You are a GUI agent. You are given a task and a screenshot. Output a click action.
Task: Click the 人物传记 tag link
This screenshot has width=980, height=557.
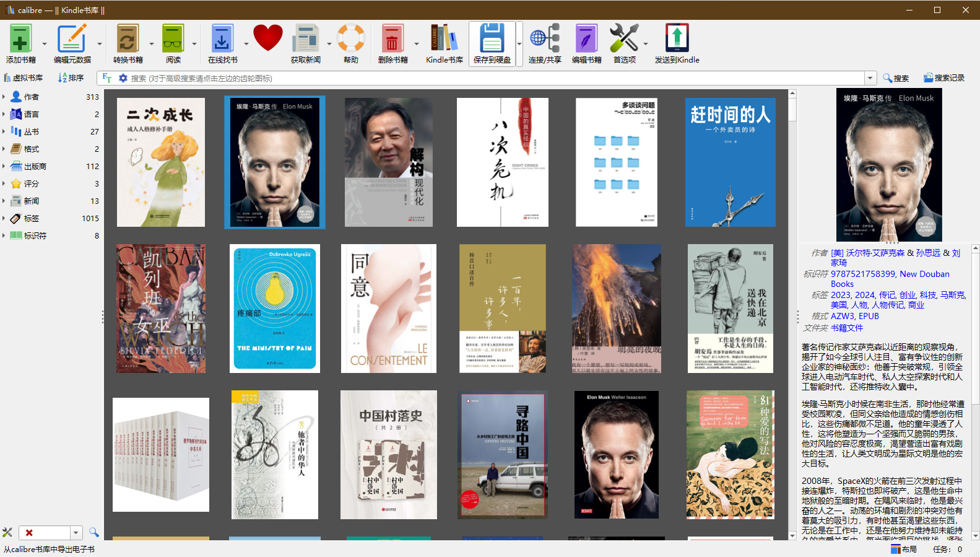click(888, 305)
